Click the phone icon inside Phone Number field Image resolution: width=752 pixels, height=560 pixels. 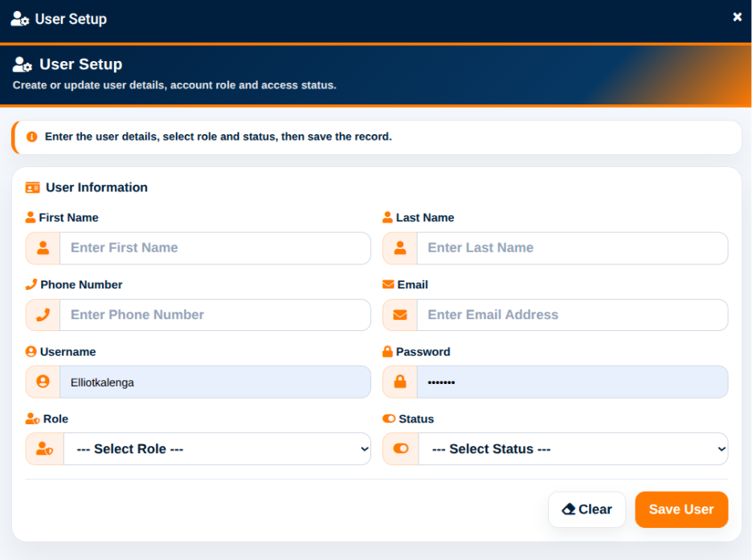click(x=43, y=315)
